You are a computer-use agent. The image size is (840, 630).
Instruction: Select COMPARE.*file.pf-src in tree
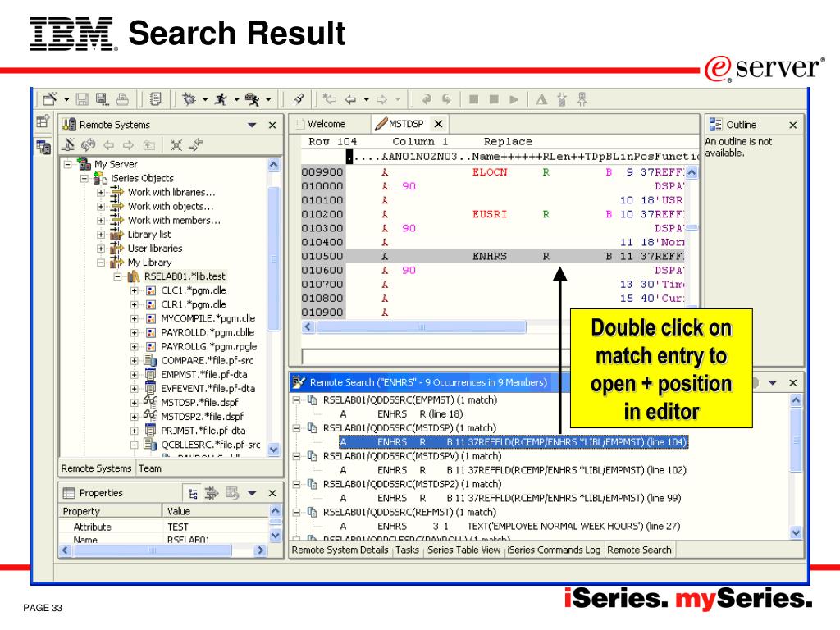pos(207,361)
